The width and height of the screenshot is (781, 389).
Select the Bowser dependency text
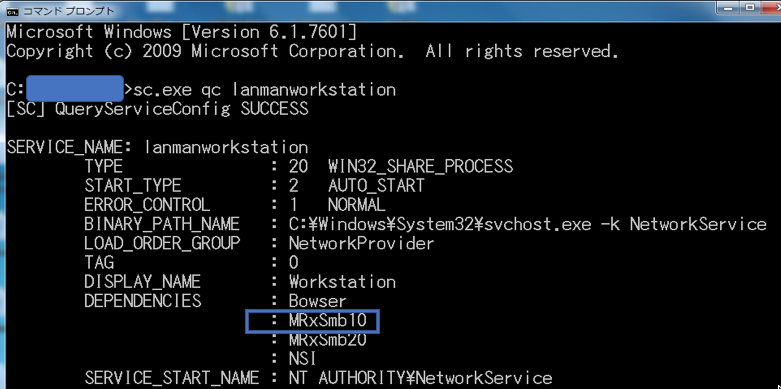point(317,301)
